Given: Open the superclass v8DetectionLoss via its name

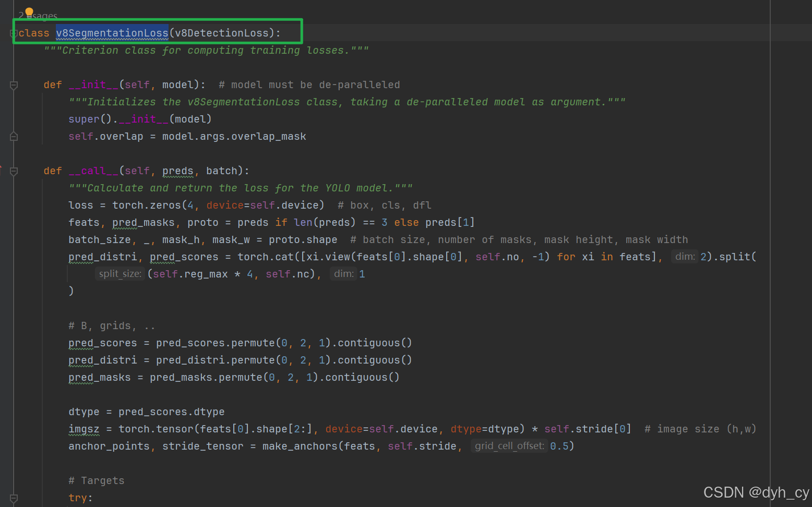Looking at the screenshot, I should (x=222, y=32).
